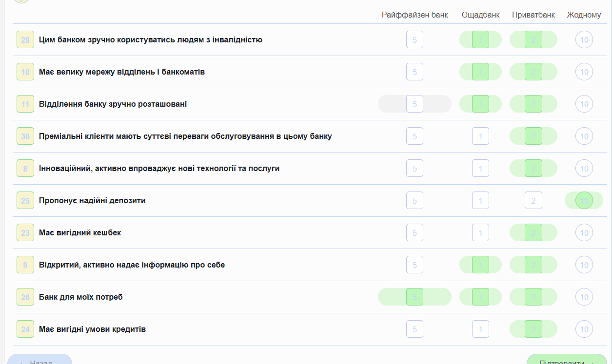Check Райффайзен for вигідний кешбек row
Image resolution: width=612 pixels, height=364 pixels.
point(415,232)
